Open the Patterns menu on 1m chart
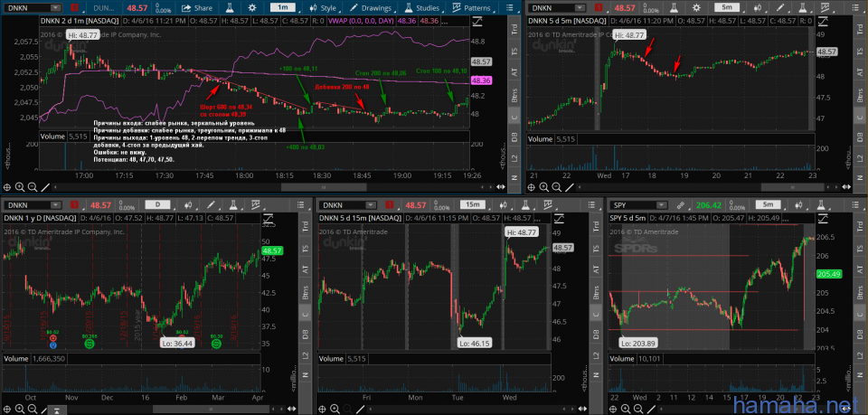Viewport: 868px width, 415px height. click(x=472, y=8)
